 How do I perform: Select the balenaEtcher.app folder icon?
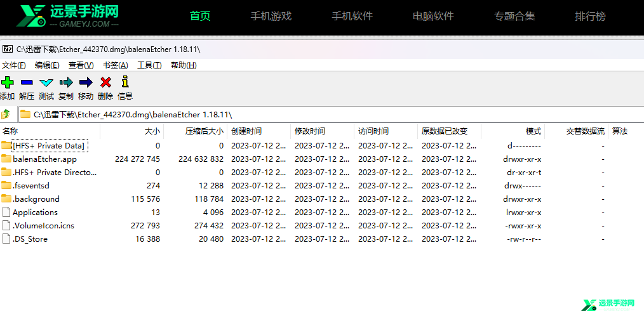coord(6,159)
